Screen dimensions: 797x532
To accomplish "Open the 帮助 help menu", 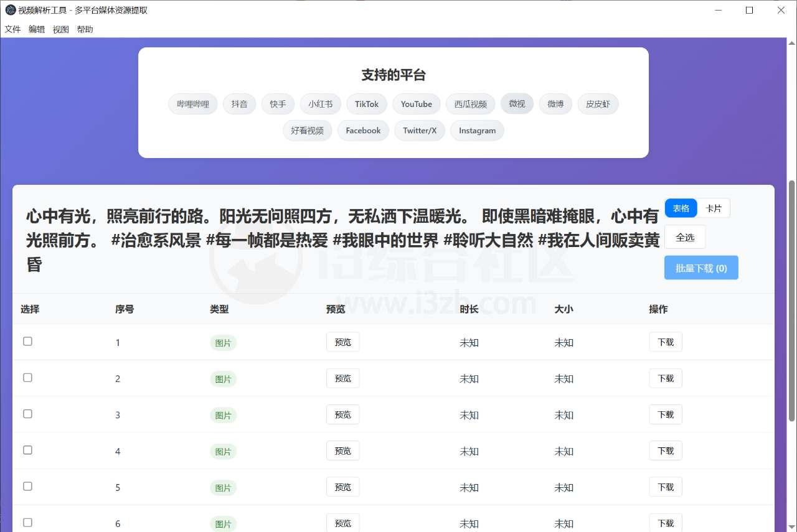I will pos(85,29).
